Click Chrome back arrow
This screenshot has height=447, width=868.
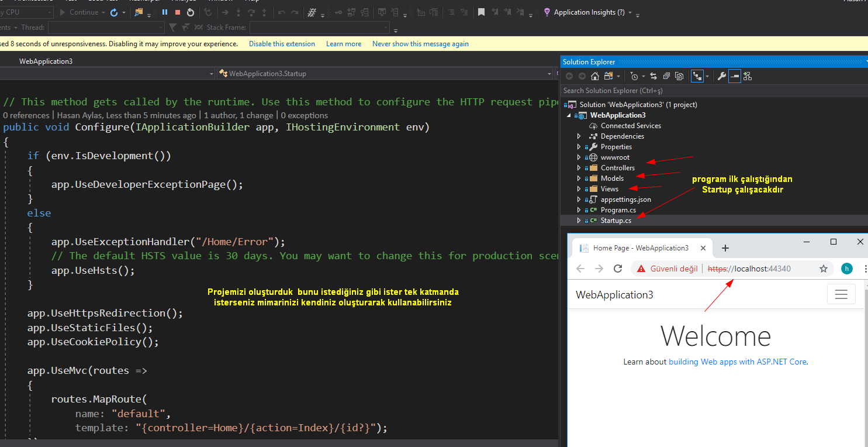click(x=580, y=269)
